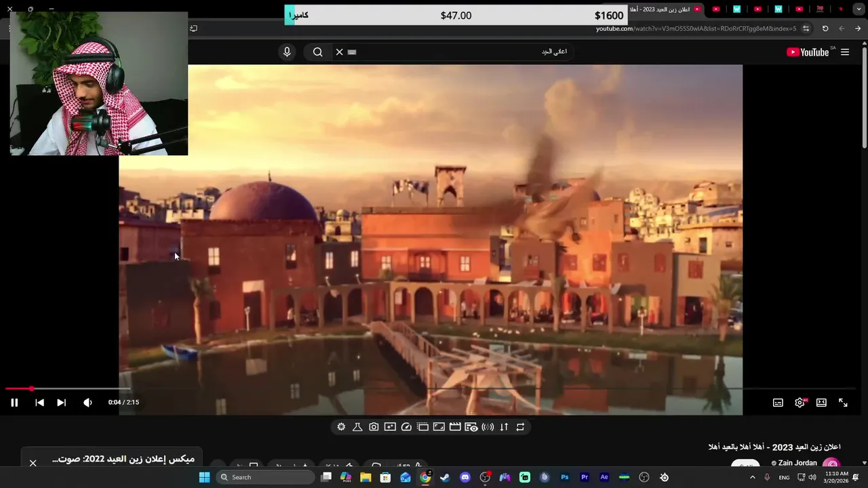Launch After Effects from the taskbar
Screen dimensions: 868x488
click(604, 477)
